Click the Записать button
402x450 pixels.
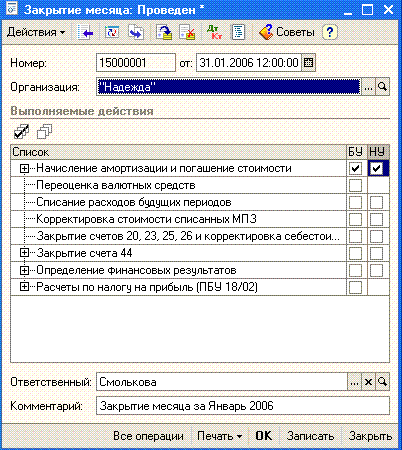pos(310,436)
